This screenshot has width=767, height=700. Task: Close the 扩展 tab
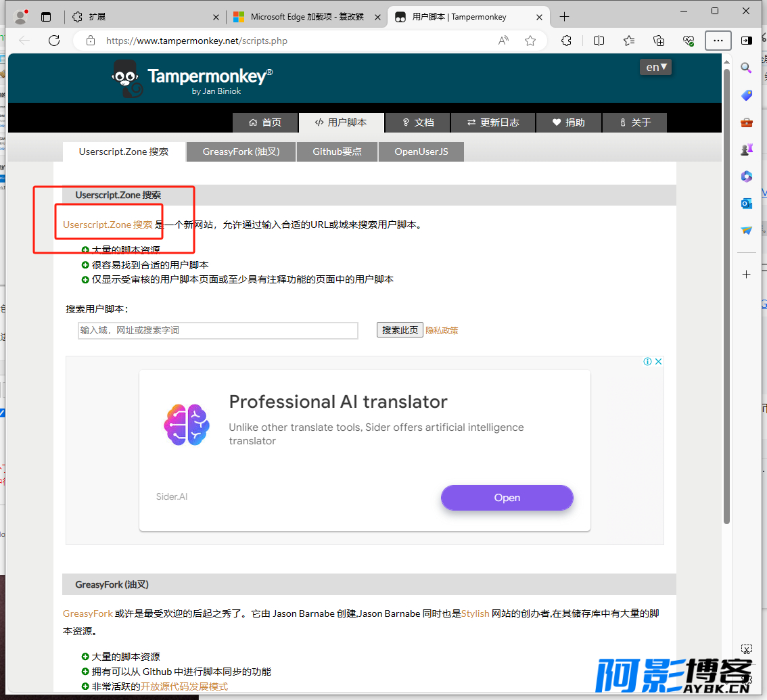click(x=216, y=17)
